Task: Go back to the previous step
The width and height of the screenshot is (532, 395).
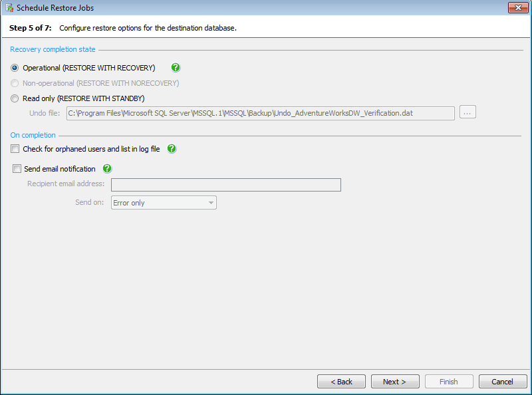Action: [x=341, y=381]
